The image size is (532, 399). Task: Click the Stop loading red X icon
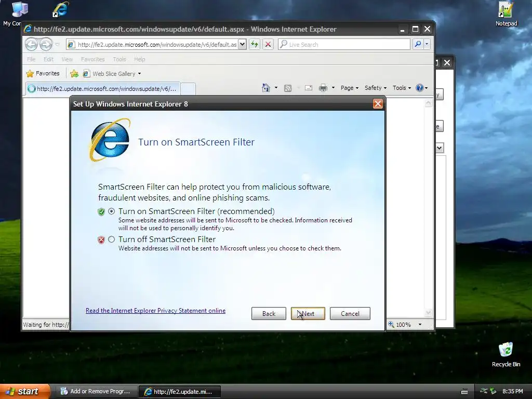[x=268, y=45]
